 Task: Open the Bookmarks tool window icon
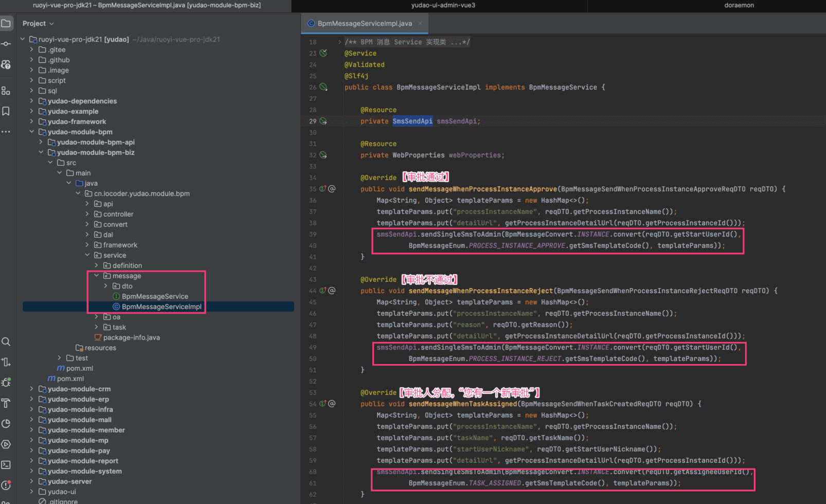pos(6,111)
